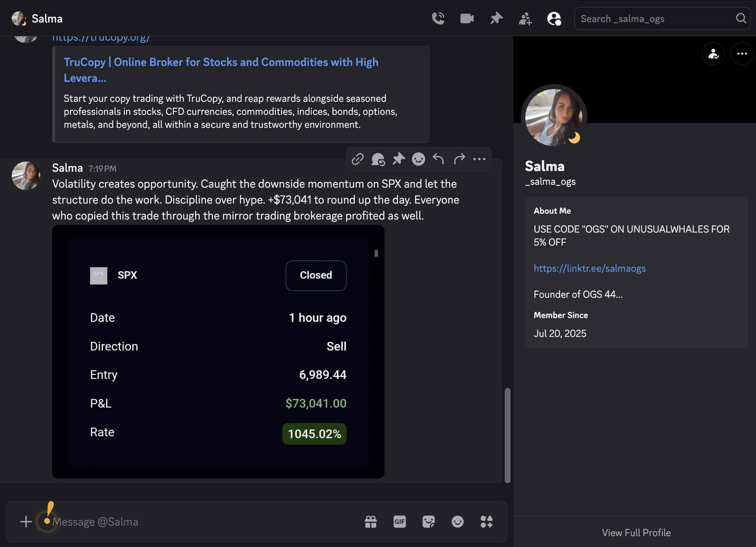Click View Full Profile
Viewport: 756px width, 547px height.
(x=636, y=533)
